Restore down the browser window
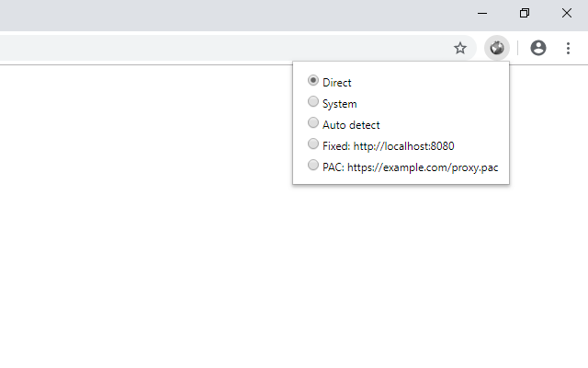Screen dimensions: 588x368 click(525, 13)
